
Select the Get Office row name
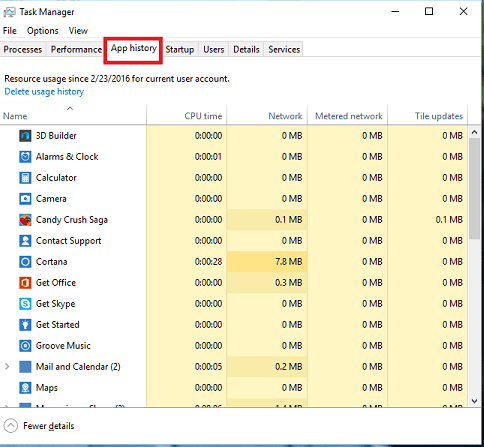point(56,283)
